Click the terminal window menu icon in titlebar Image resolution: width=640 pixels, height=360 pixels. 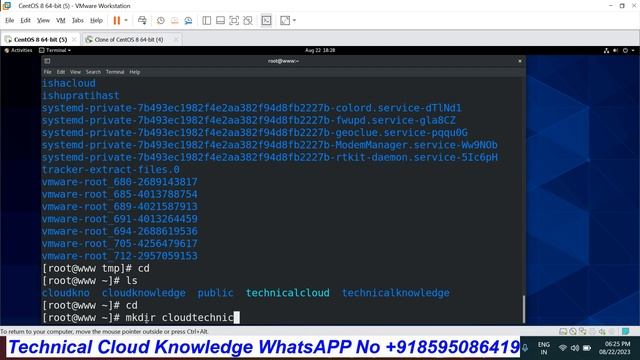coord(47,61)
